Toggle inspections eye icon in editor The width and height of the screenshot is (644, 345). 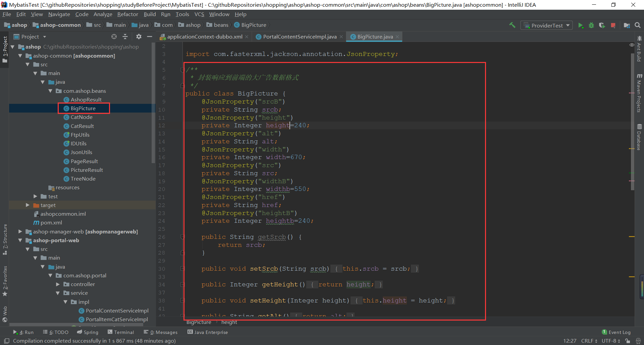coord(632,45)
